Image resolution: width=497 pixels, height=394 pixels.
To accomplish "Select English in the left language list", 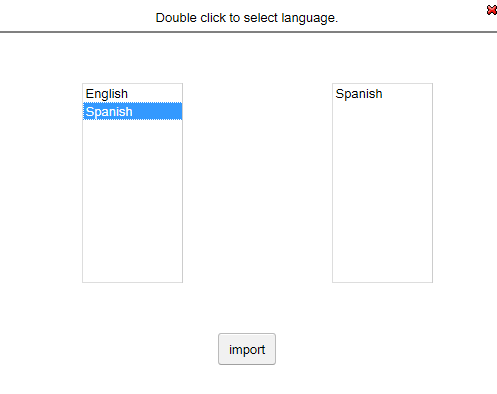I will (132, 94).
